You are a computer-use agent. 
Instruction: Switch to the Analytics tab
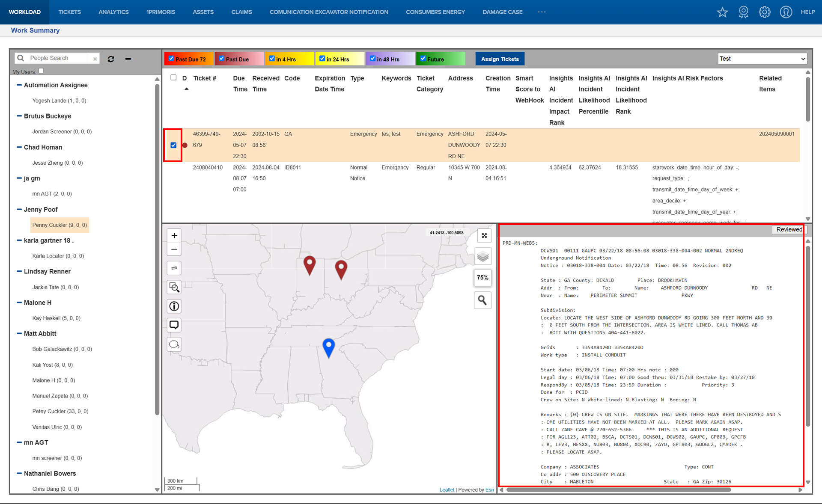click(113, 12)
